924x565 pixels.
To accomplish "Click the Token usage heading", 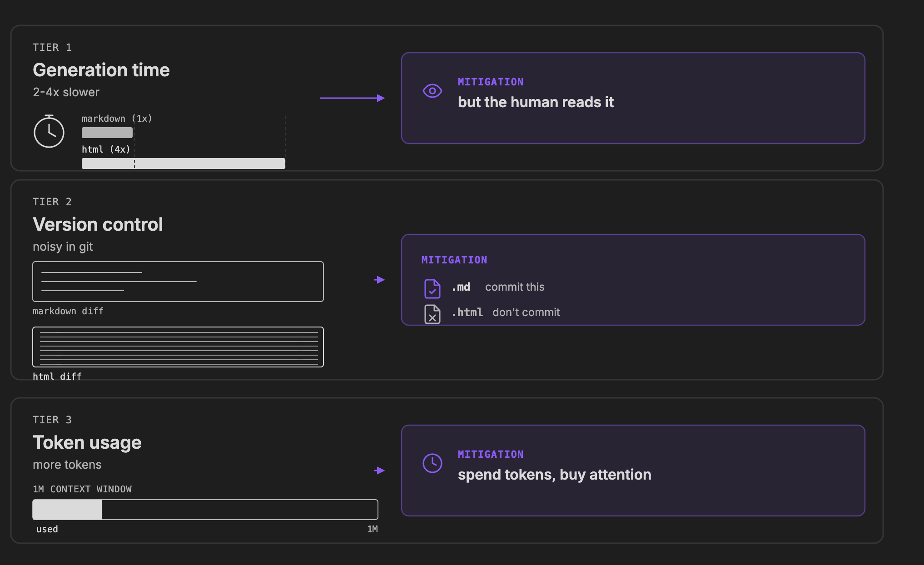I will [87, 443].
